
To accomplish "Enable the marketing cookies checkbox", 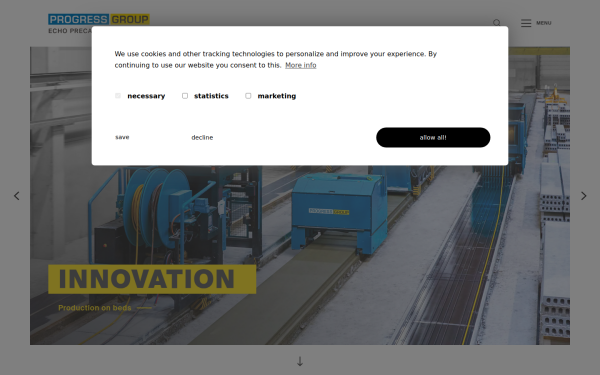I will tap(248, 96).
